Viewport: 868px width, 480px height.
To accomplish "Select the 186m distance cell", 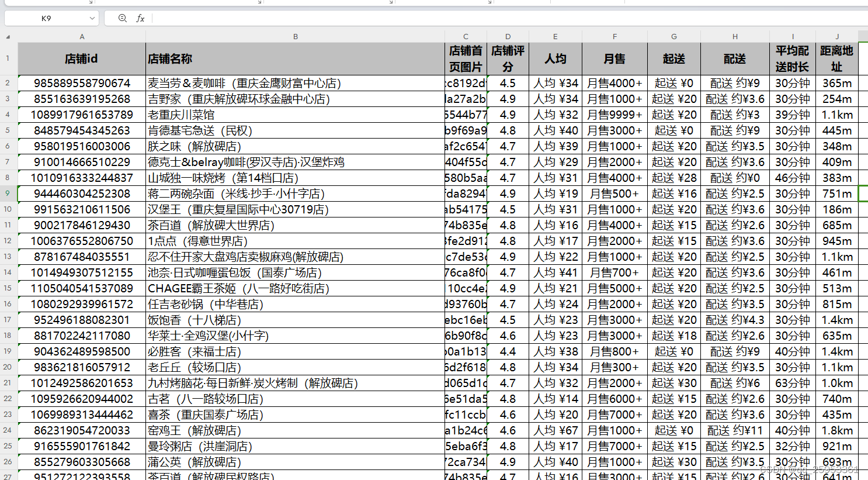I will [837, 209].
